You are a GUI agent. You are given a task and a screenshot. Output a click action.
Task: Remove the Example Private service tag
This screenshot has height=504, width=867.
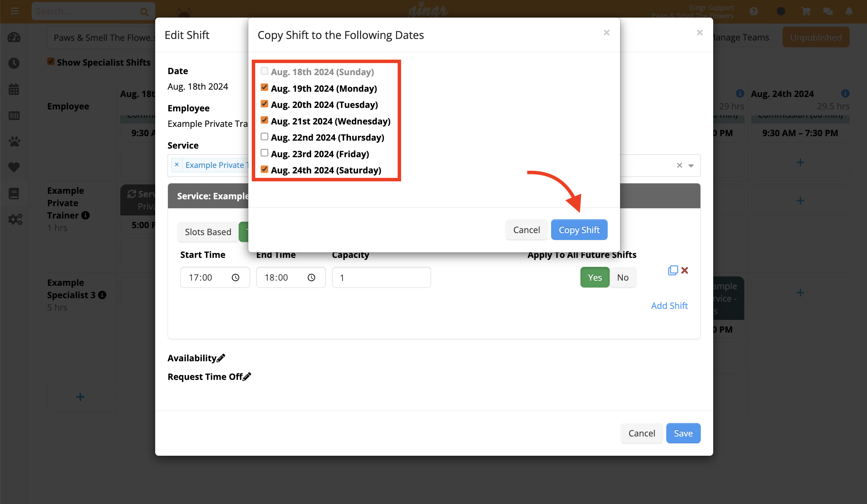177,165
